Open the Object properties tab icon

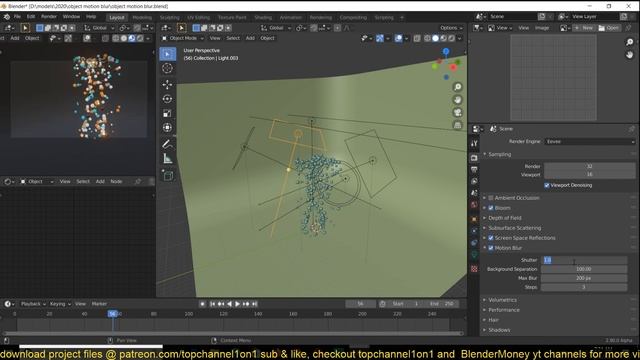(474, 219)
